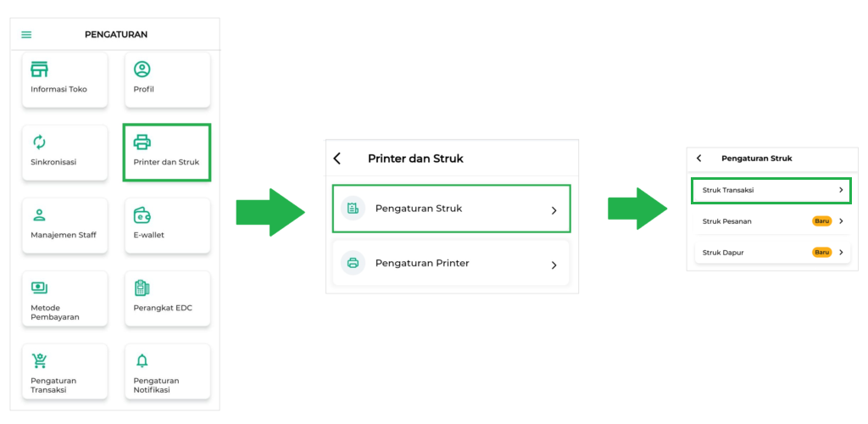Screen dimensions: 868x424
Task: Select the Profil user icon
Action: [x=142, y=70]
